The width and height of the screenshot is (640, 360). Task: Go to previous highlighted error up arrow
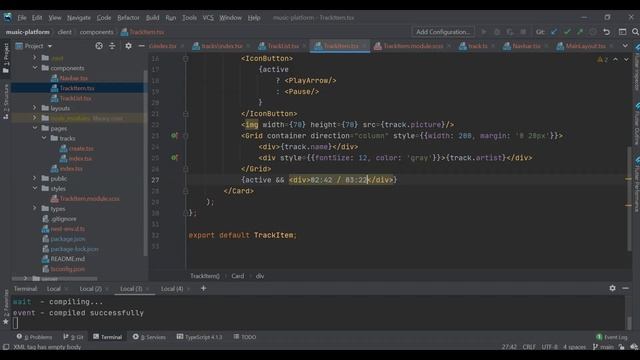tap(615, 60)
